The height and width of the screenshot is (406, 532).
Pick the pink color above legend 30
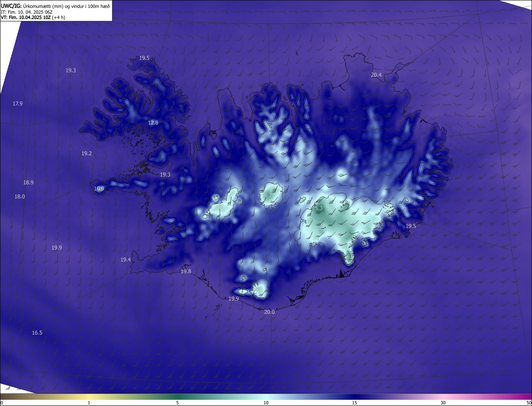[x=443, y=397]
